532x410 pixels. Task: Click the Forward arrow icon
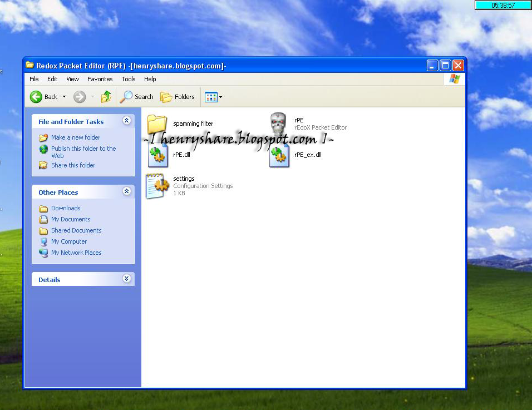pos(80,97)
